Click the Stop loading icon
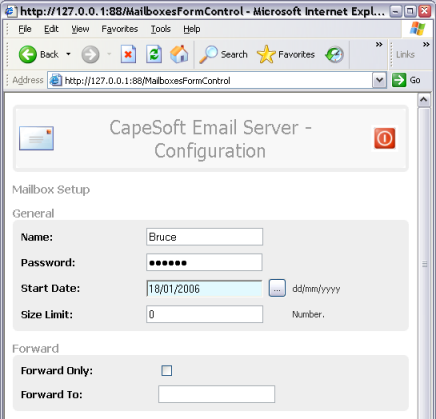 (128, 54)
